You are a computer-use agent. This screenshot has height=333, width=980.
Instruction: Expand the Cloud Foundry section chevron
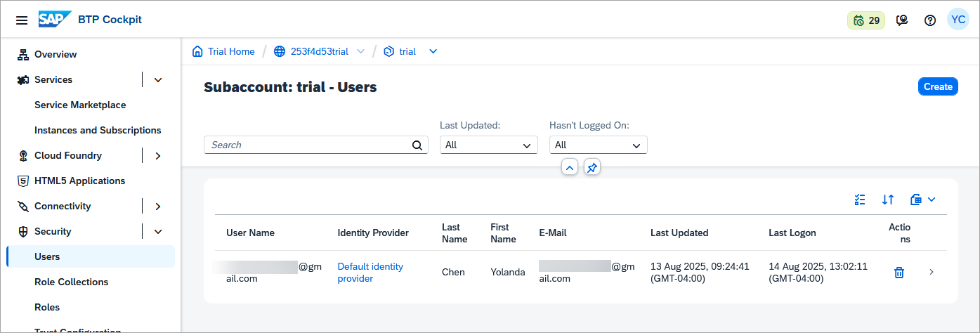158,155
